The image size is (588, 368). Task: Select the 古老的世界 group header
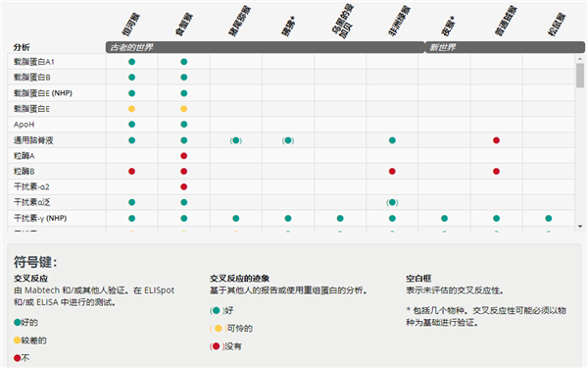[265, 47]
